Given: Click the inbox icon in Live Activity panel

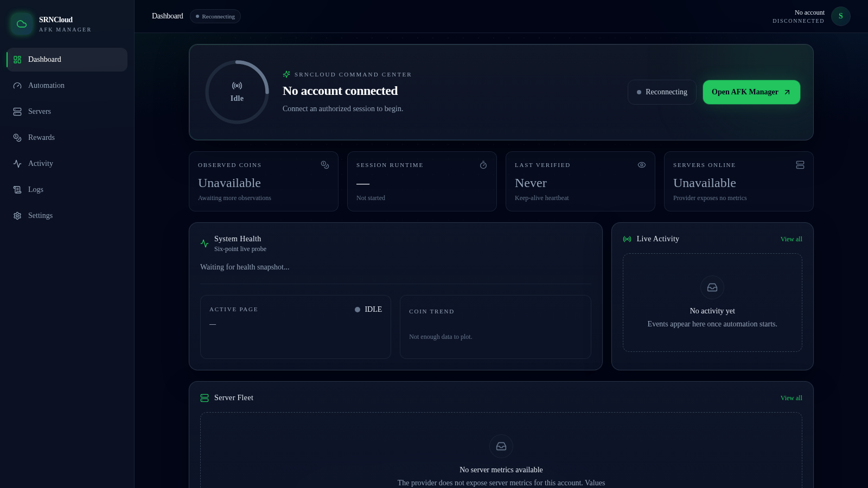Looking at the screenshot, I should pos(712,287).
